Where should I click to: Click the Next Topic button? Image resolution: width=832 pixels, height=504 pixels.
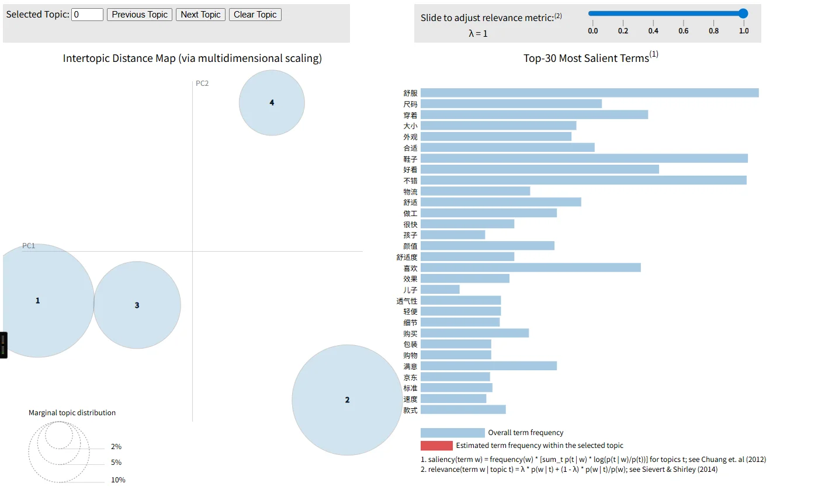click(x=200, y=15)
